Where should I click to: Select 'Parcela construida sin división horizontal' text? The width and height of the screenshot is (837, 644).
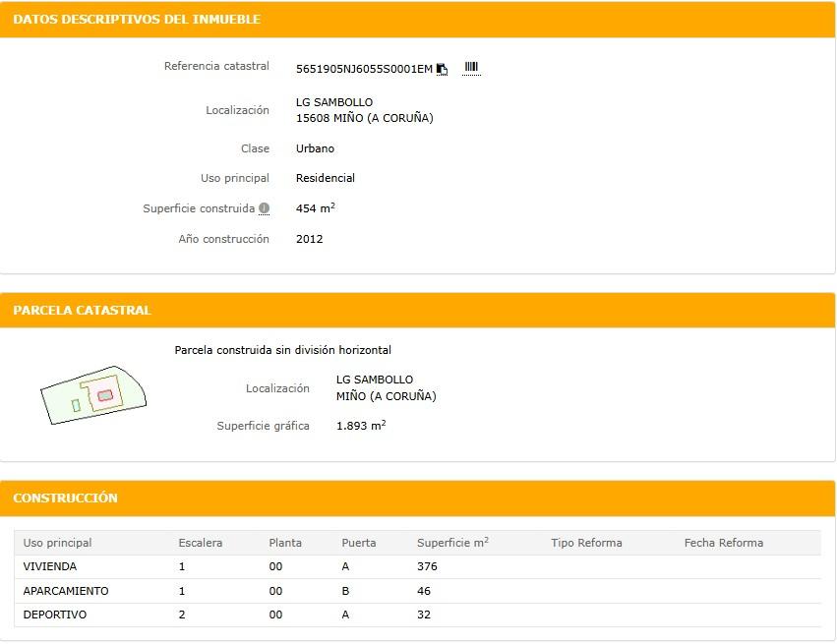pyautogui.click(x=283, y=350)
